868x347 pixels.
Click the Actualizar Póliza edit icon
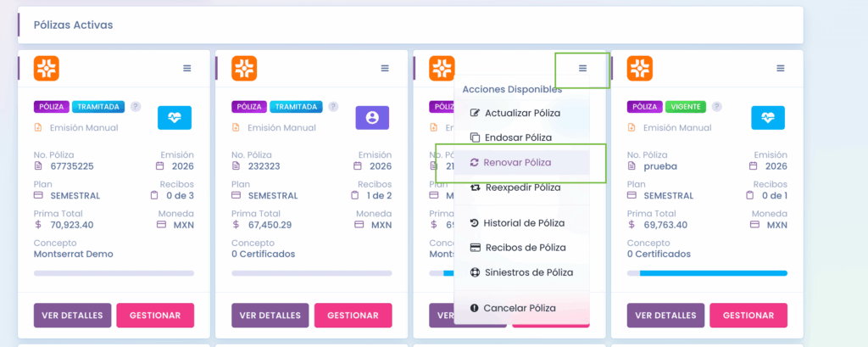[x=475, y=113]
